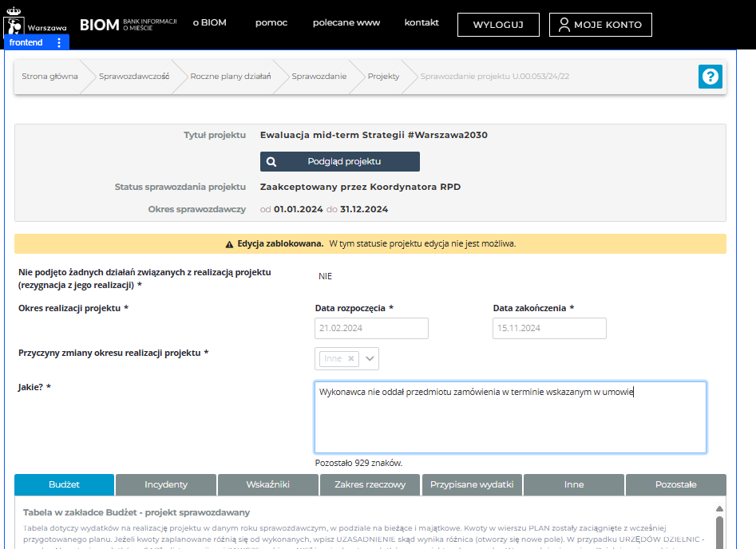This screenshot has width=756, height=549.
Task: Click 'Strona główna' breadcrumb link
Action: coord(49,77)
